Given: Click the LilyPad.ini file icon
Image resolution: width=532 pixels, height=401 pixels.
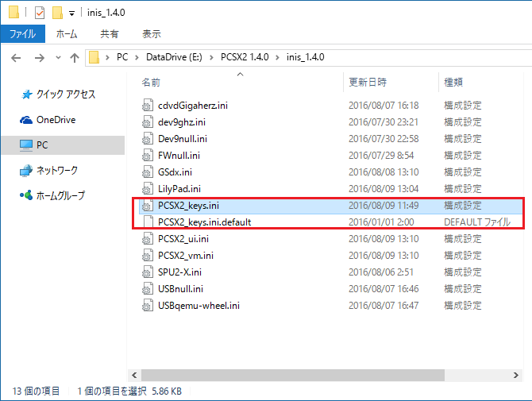Looking at the screenshot, I should pyautogui.click(x=147, y=189).
